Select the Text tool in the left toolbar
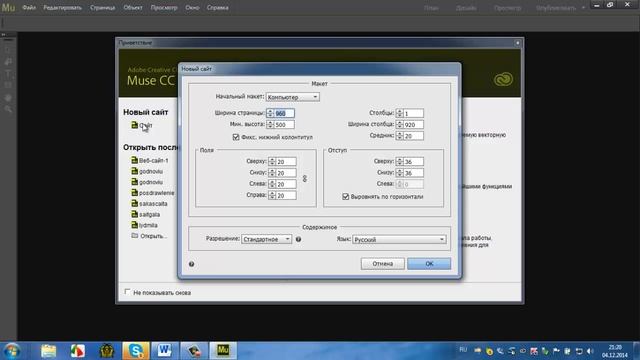Screen dimensions: 640x360 click(x=8, y=74)
